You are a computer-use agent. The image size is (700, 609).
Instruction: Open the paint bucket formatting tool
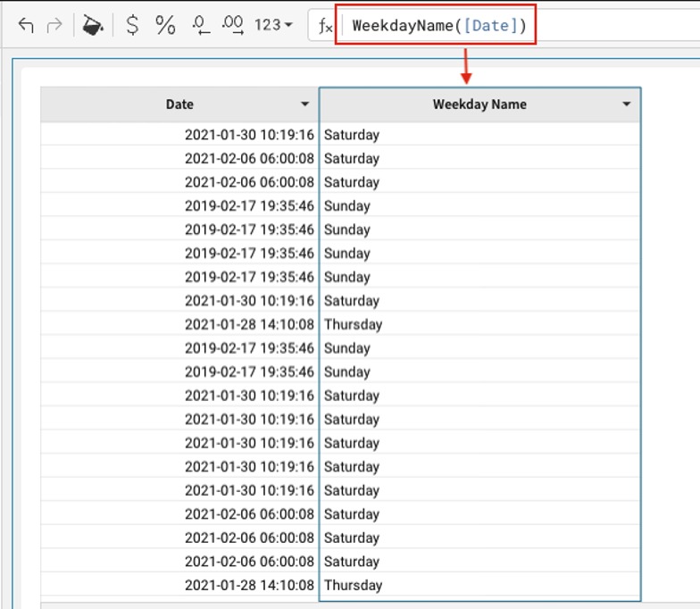coord(92,25)
